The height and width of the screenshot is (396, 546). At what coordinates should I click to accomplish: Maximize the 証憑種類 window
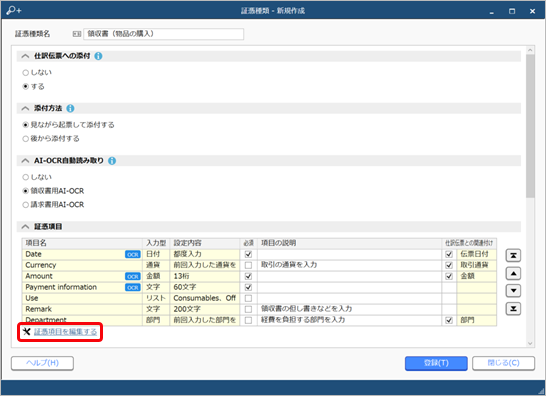point(512,11)
